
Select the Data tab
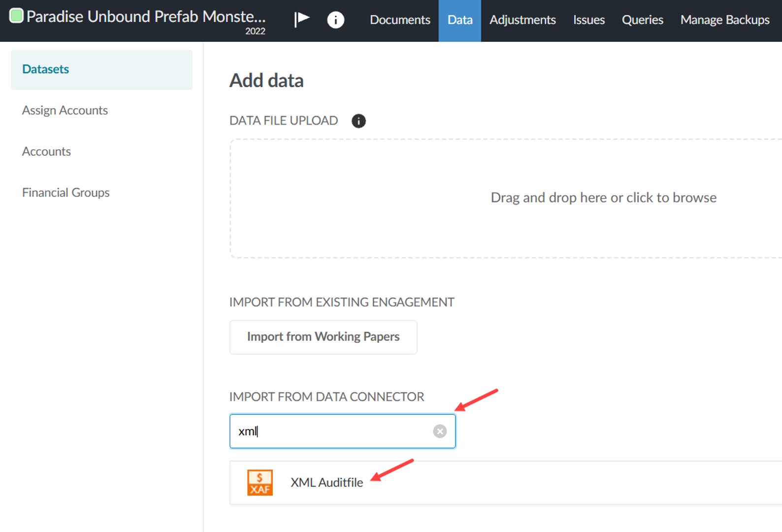(x=459, y=20)
